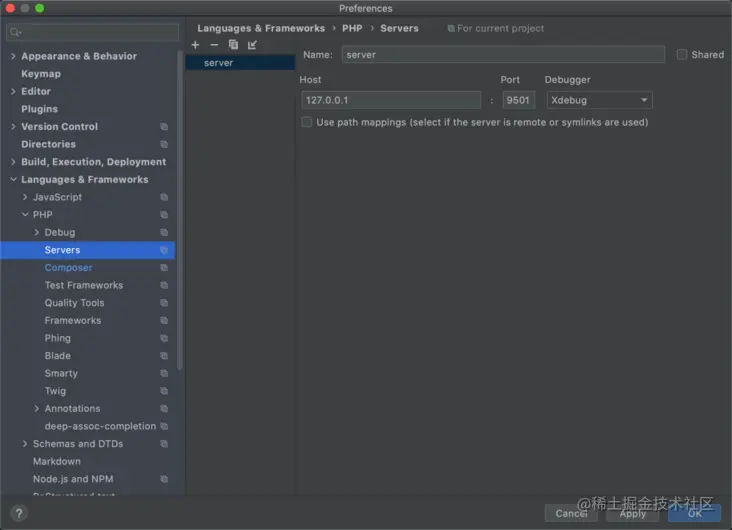Click project-level icon next to Quality Tools
Viewport: 732px width, 530px height.
pyautogui.click(x=164, y=303)
